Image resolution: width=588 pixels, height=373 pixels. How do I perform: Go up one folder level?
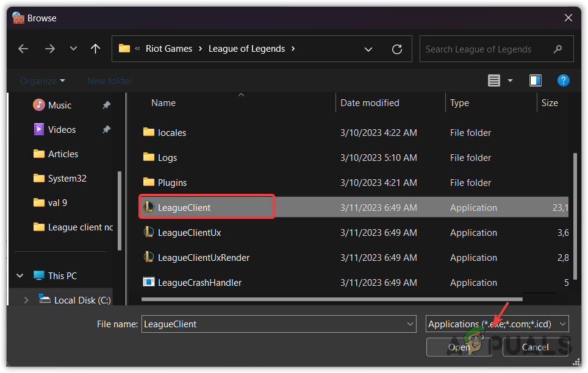coord(95,49)
